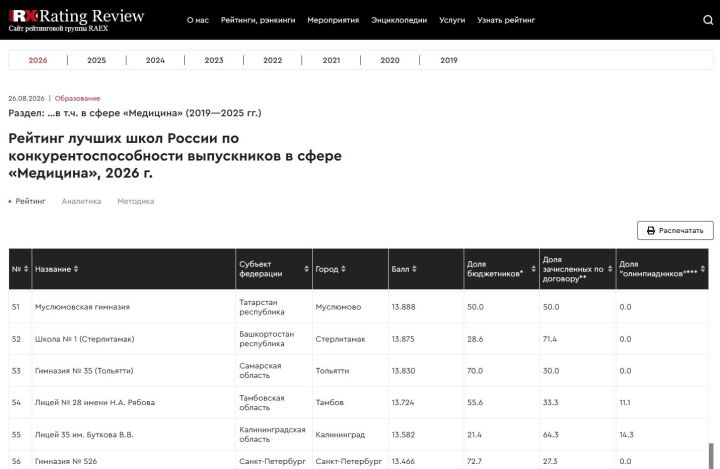Open the site search magnifier icon
The height and width of the screenshot is (469, 720).
[x=708, y=20]
